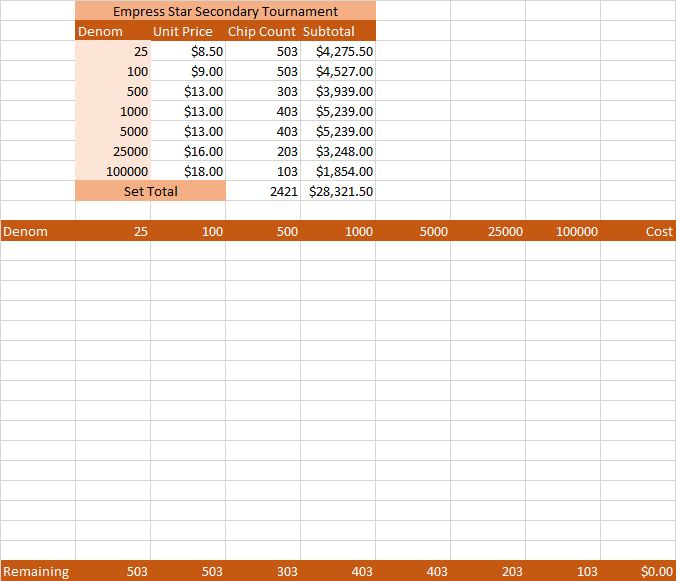Click the Set Total label cell

point(150,191)
